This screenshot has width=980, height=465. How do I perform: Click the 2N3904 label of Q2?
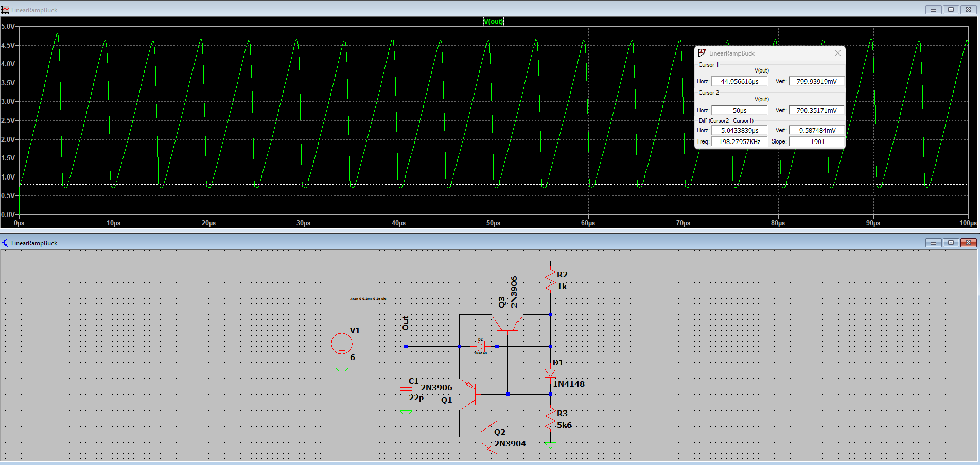510,444
